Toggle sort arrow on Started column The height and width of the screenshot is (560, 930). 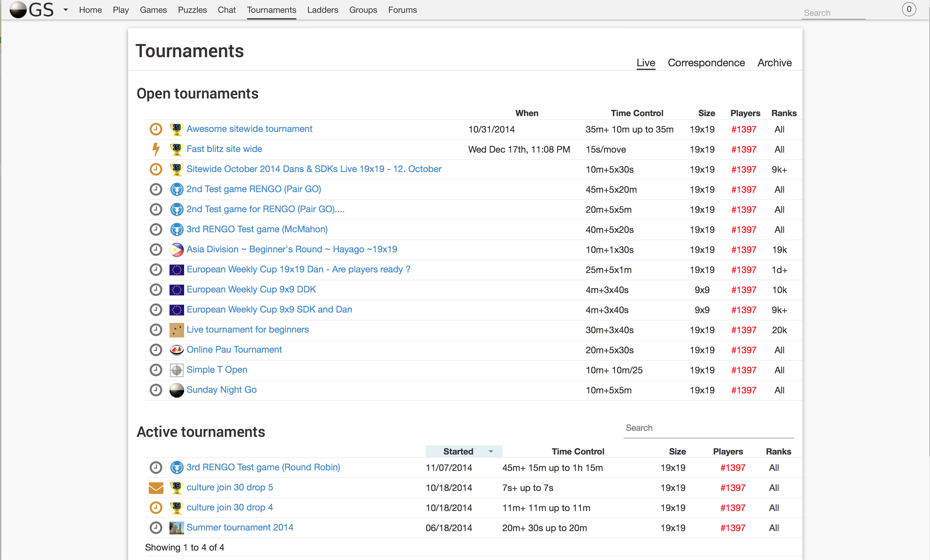click(x=490, y=451)
